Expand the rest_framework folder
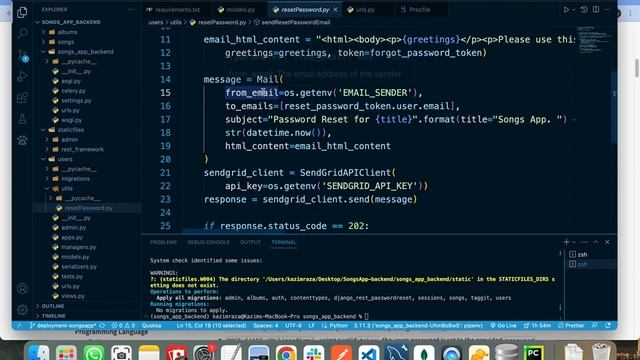Viewport: 640px width, 360px height. (x=82, y=149)
